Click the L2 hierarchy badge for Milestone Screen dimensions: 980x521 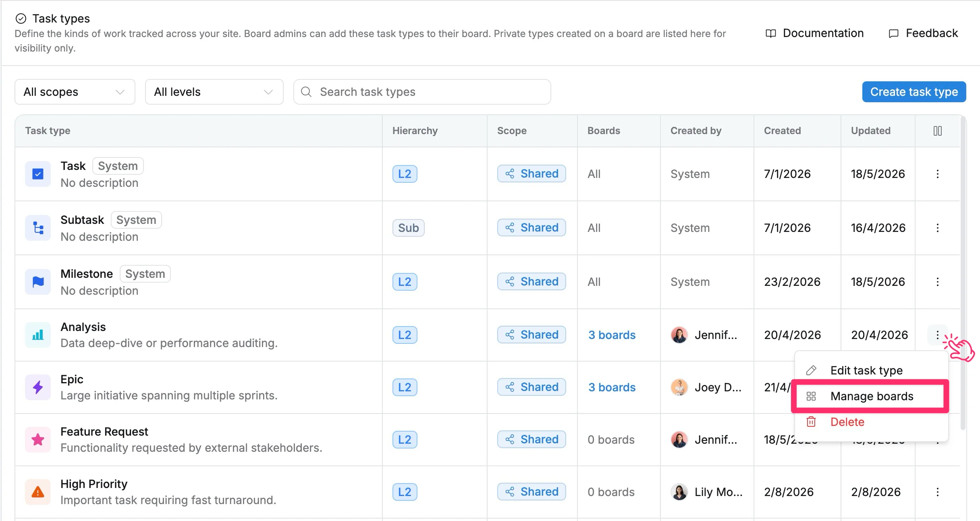pos(405,282)
